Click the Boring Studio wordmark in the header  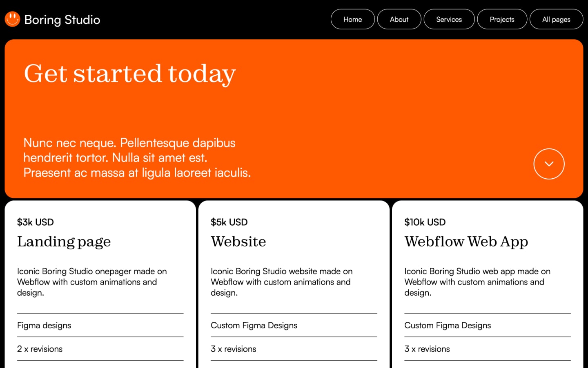[62, 19]
